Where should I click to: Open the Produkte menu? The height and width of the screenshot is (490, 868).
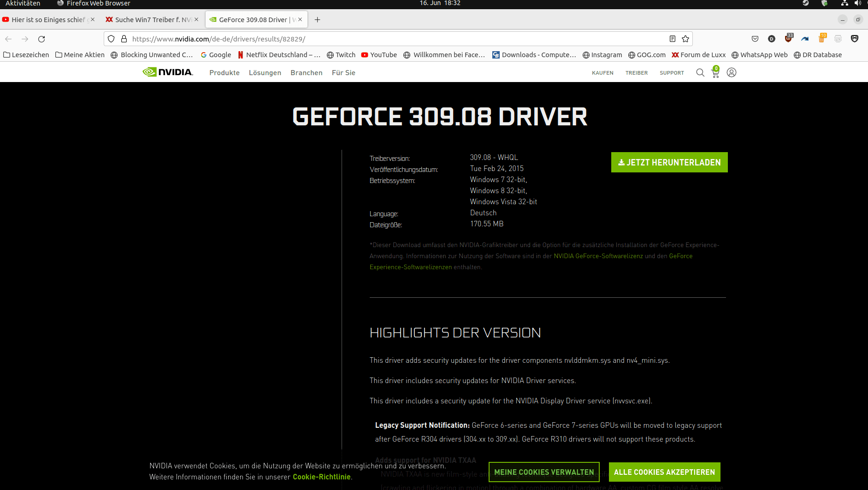pos(224,73)
